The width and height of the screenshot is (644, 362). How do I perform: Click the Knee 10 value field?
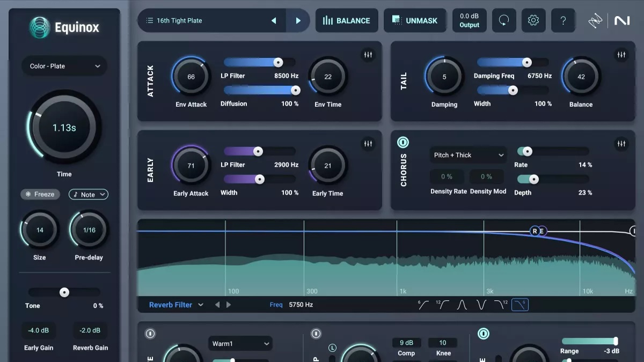pyautogui.click(x=443, y=343)
